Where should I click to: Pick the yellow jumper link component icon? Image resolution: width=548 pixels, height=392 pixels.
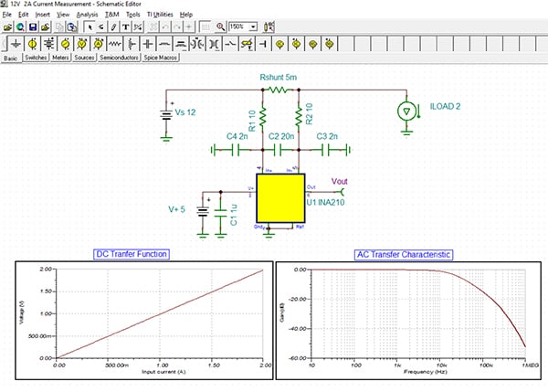pos(247,44)
